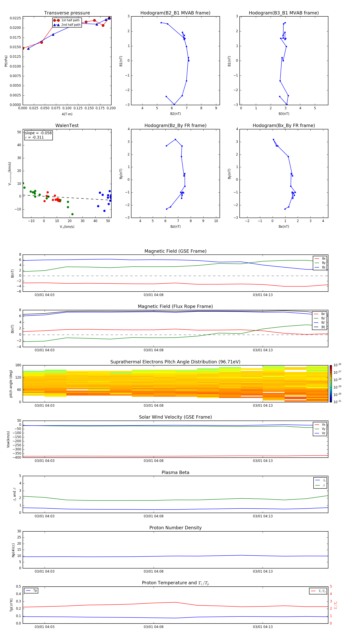The height and width of the screenshot is (644, 351).
Task: Click the Proton Number Density title
Action: click(x=175, y=528)
